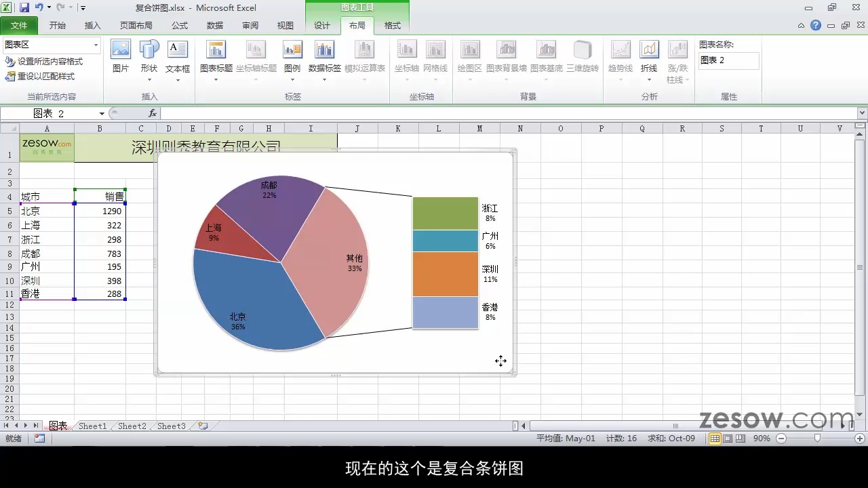The image size is (868, 488).
Task: Minimize the ribbon with the caret icon
Action: [x=802, y=26]
